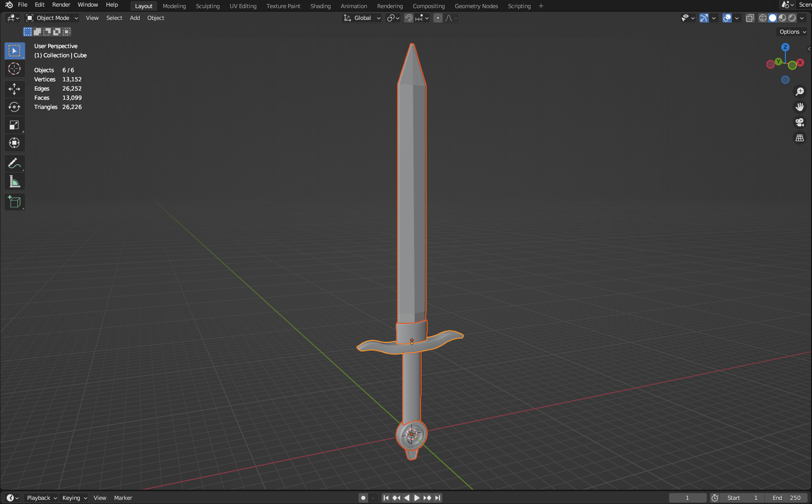Play the animation in reverse
This screenshot has width=812, height=504.
[x=407, y=498]
